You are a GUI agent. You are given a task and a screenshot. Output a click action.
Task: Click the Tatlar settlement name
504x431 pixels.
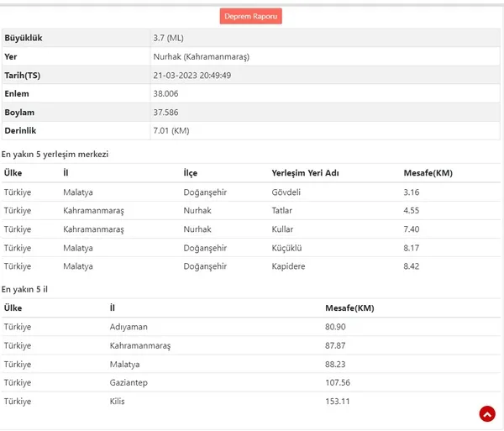point(282,211)
